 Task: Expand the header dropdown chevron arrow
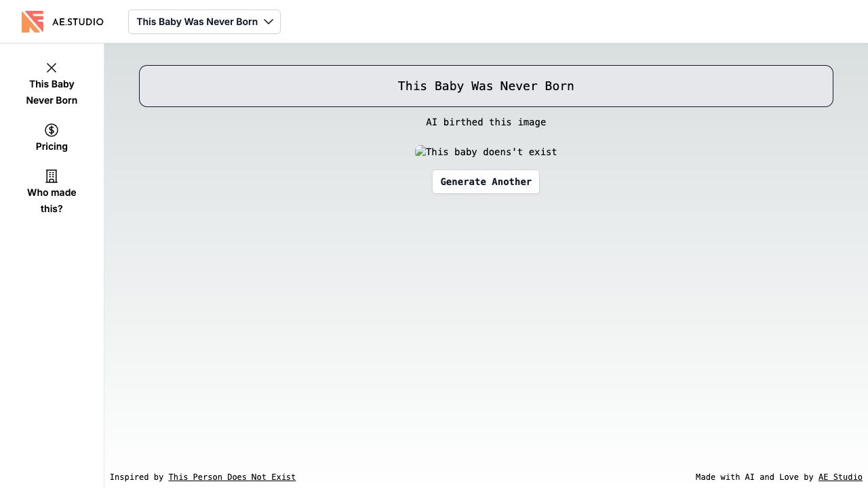click(x=269, y=22)
